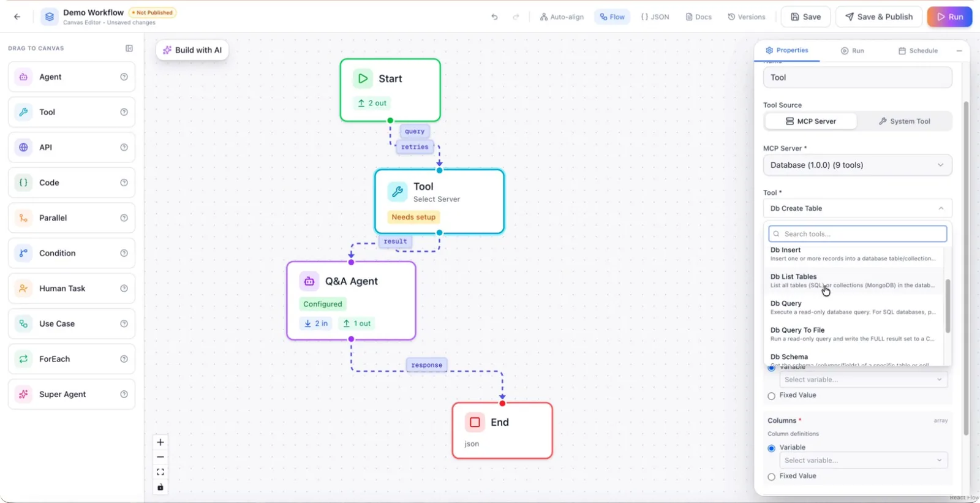Switch to the Properties tab

pyautogui.click(x=787, y=50)
